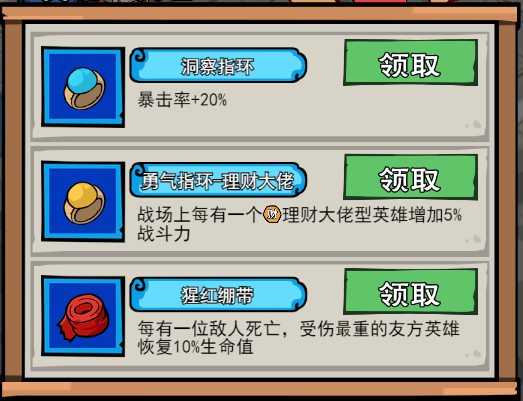
Task: Claim the 勇气指环-理财大佬 reward with 领取
Action: (411, 177)
